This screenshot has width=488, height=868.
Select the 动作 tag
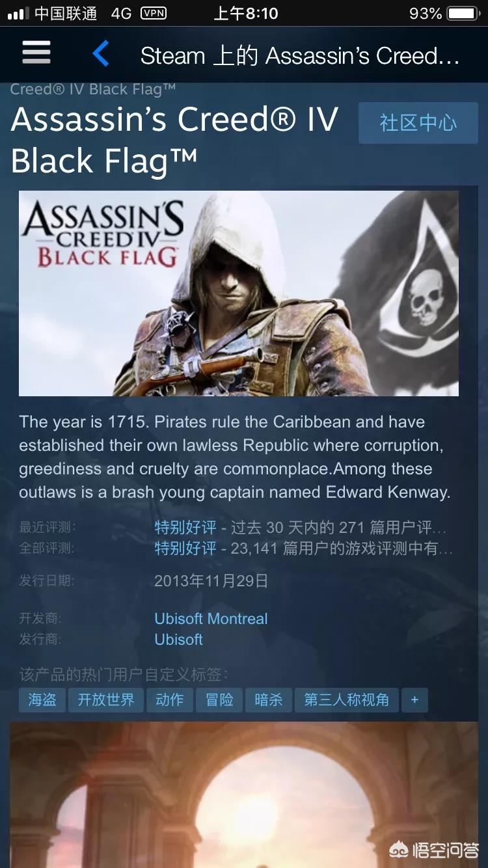pyautogui.click(x=170, y=700)
